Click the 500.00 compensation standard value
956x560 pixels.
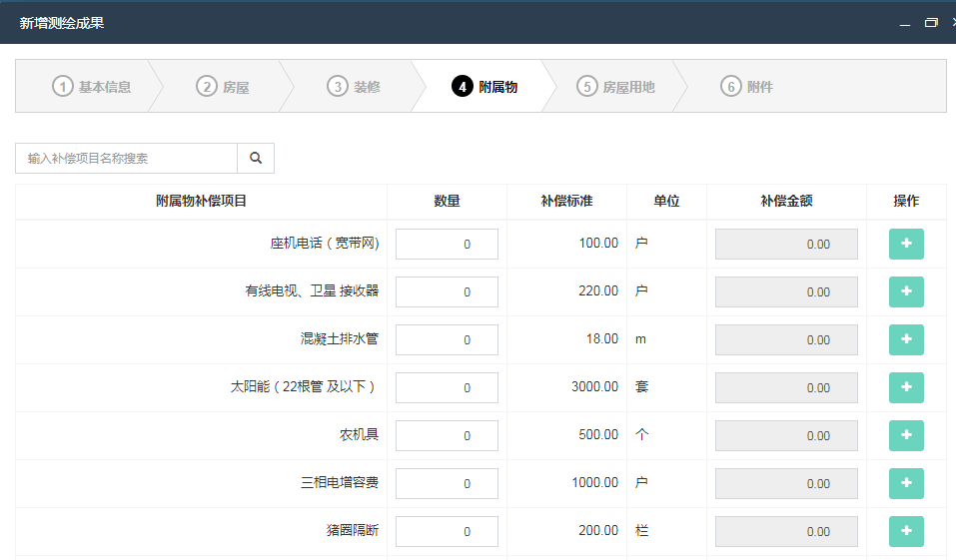598,434
